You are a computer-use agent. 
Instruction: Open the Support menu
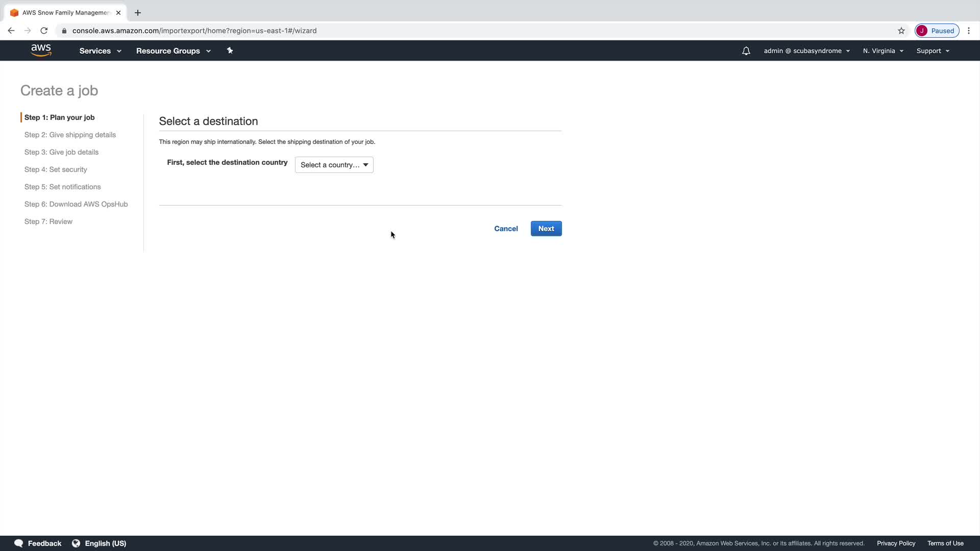coord(933,51)
